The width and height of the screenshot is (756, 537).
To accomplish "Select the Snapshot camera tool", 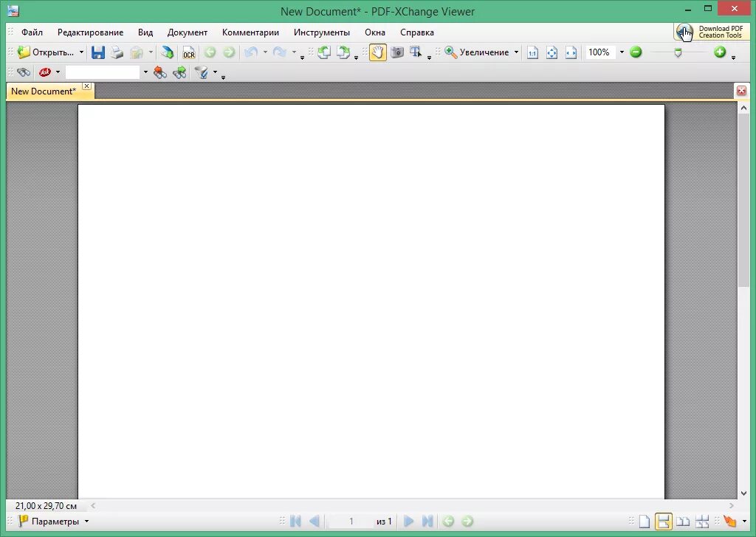I will [396, 52].
